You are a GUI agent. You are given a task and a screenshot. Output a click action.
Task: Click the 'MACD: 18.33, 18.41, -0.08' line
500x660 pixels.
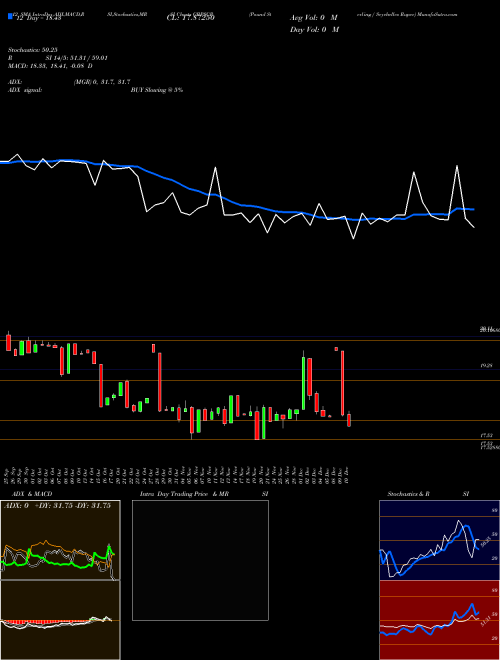point(47,66)
